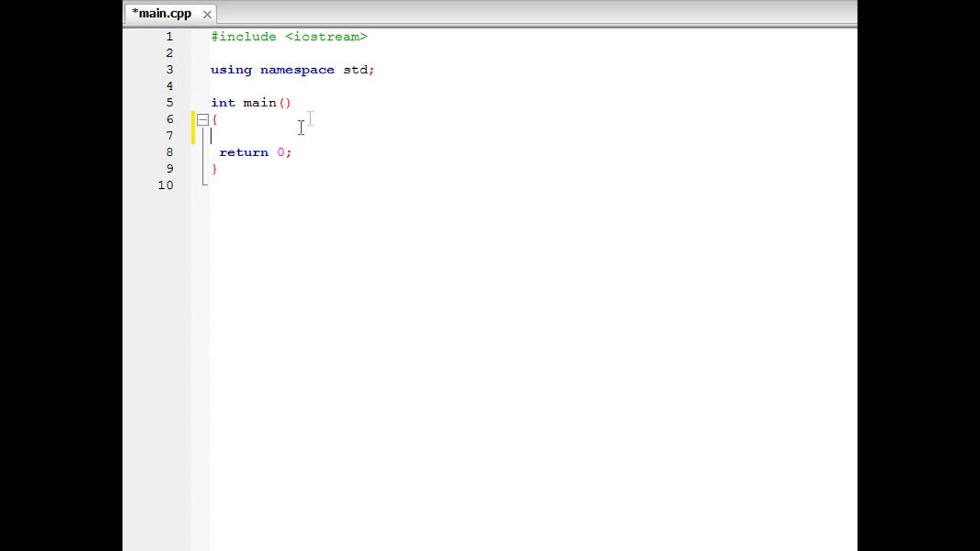Click the opening brace on line 6

[215, 119]
